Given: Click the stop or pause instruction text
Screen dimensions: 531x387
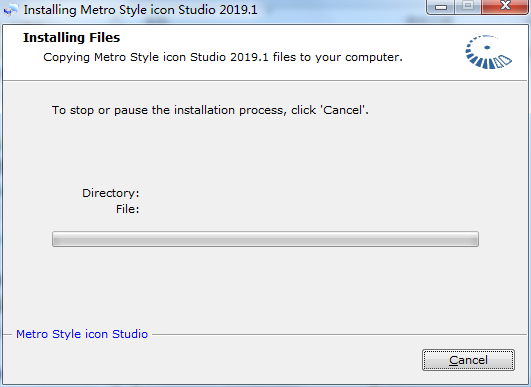Looking at the screenshot, I should pos(210,110).
